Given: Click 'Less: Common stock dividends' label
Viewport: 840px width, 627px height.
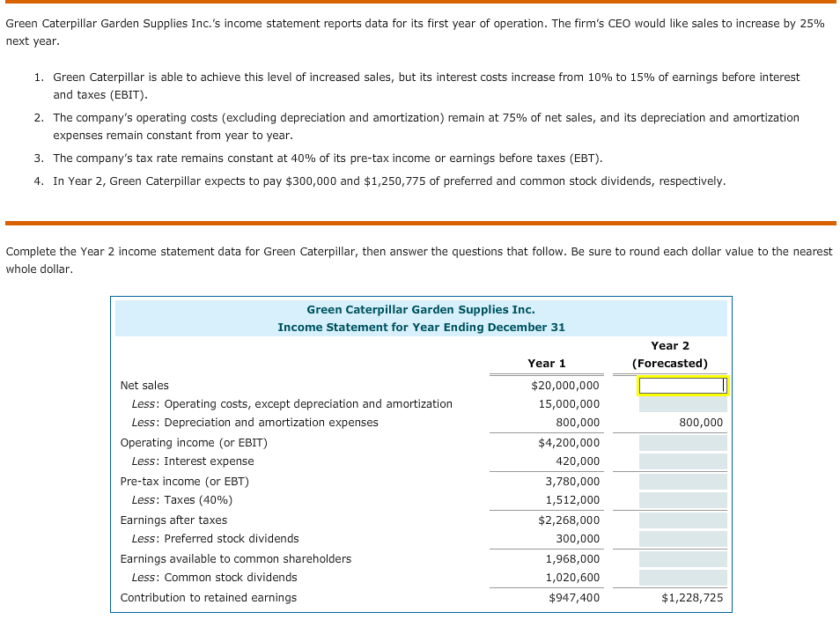Looking at the screenshot, I should coord(214,577).
